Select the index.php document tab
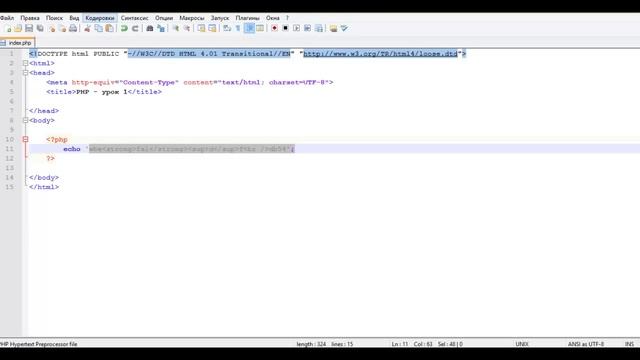Viewport: 640px width, 360px height. 17,42
